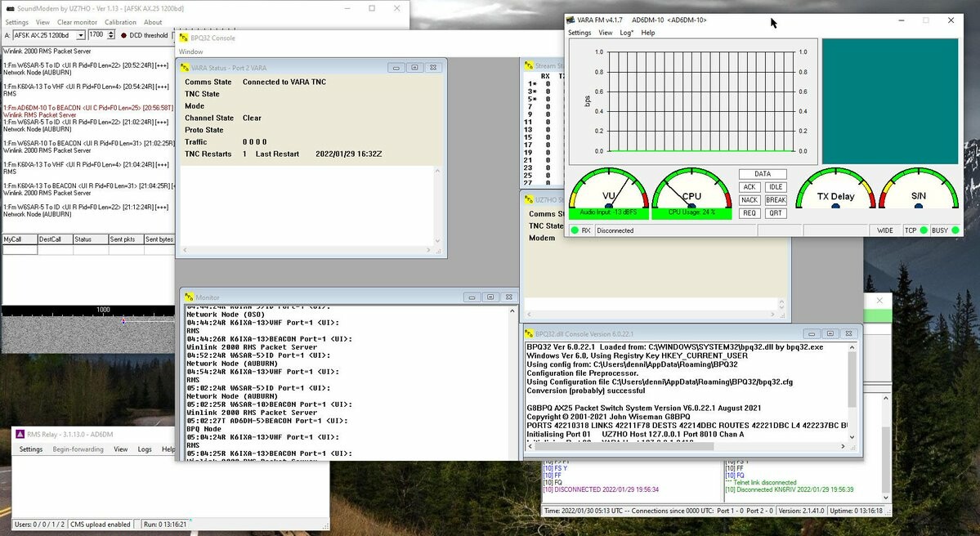The image size is (980, 536).
Task: Minimize the VARA Status child window
Action: pyautogui.click(x=396, y=68)
